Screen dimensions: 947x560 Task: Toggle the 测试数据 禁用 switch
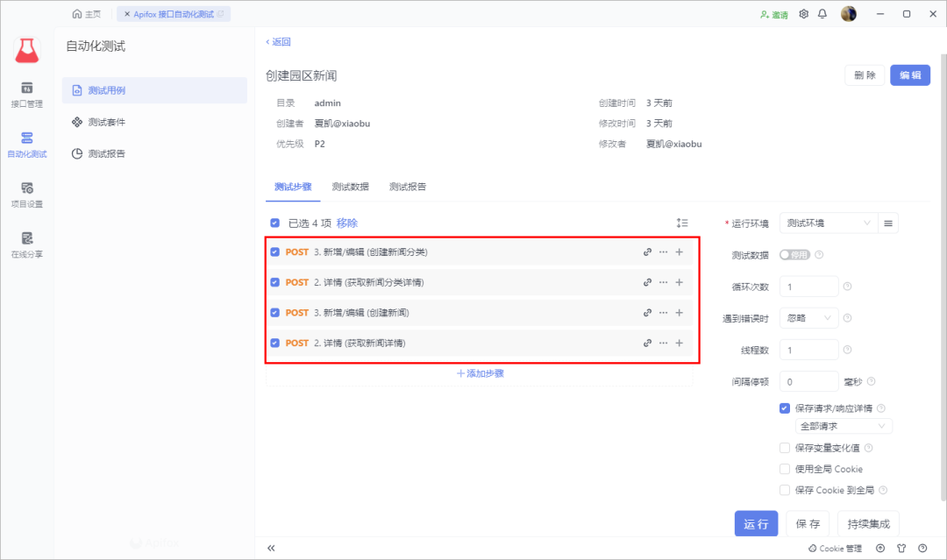click(796, 254)
